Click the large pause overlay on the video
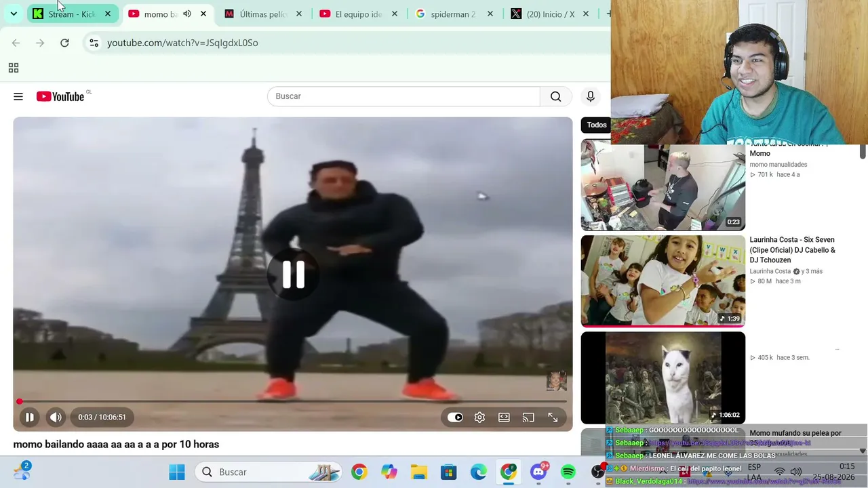The height and width of the screenshot is (488, 868). click(x=293, y=274)
